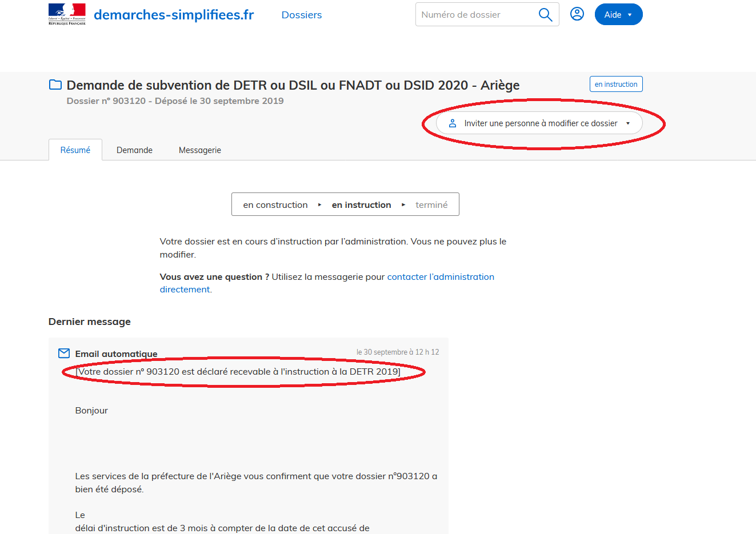Open the Messagerie tab

click(x=199, y=150)
